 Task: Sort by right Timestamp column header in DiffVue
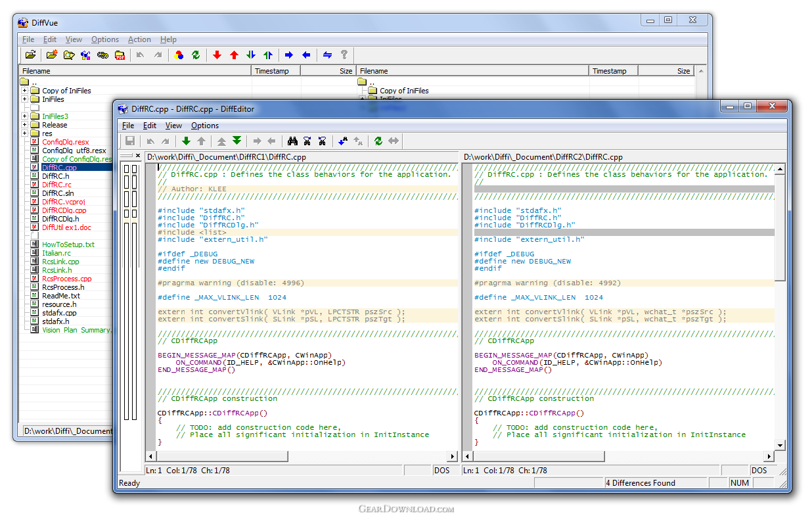[x=614, y=71]
